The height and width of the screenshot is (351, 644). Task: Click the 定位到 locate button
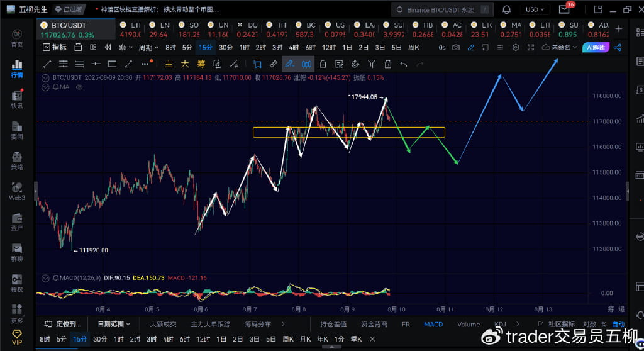pos(62,324)
